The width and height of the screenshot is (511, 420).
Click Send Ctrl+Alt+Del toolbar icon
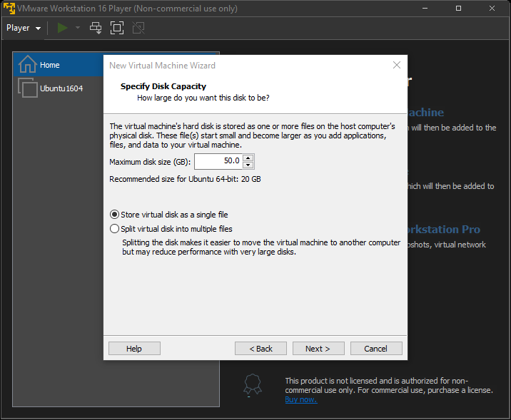tap(96, 28)
